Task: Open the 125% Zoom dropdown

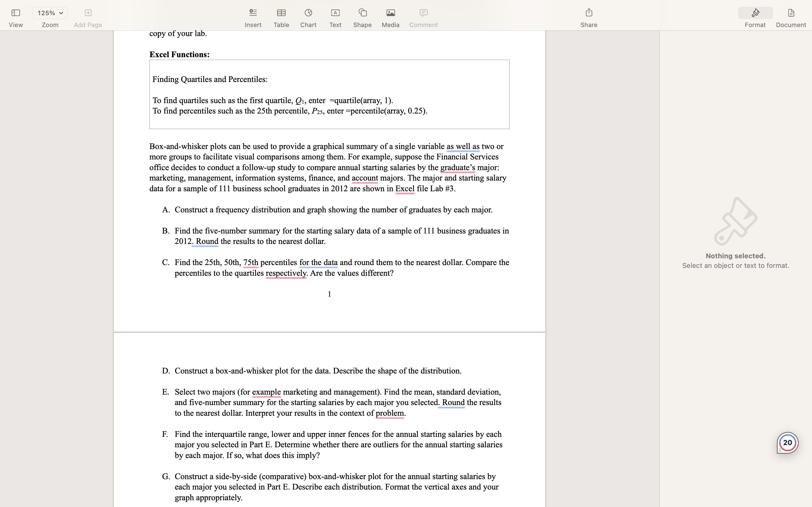Action: click(x=50, y=13)
